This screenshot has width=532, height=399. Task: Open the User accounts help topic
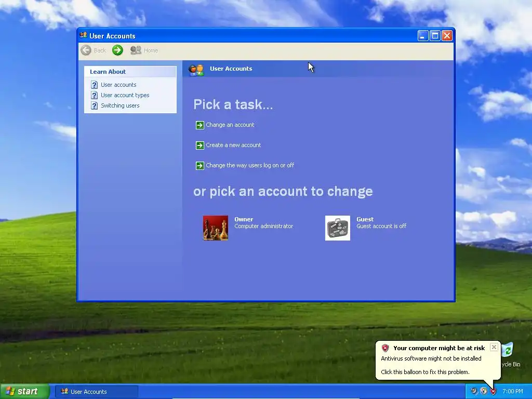[x=118, y=85]
